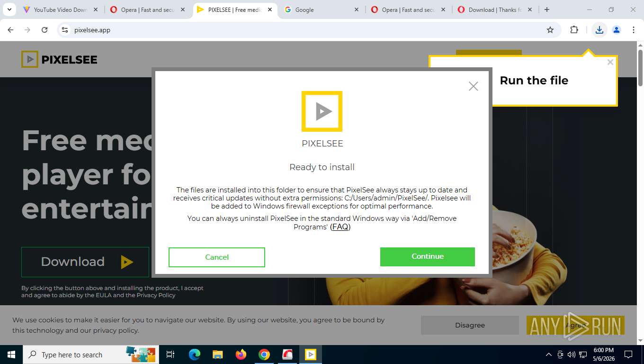Open the Windows Start menu
Image resolution: width=644 pixels, height=364 pixels.
pos(11,355)
